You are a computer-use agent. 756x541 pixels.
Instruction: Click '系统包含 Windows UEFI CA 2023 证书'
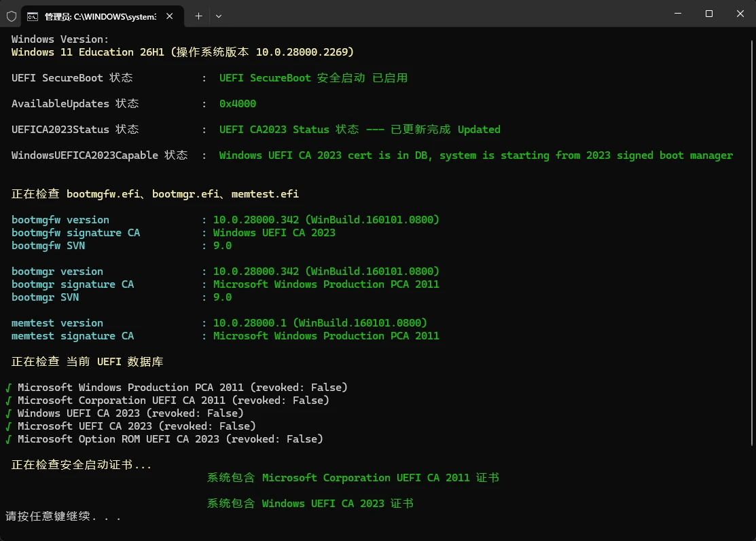[310, 504]
